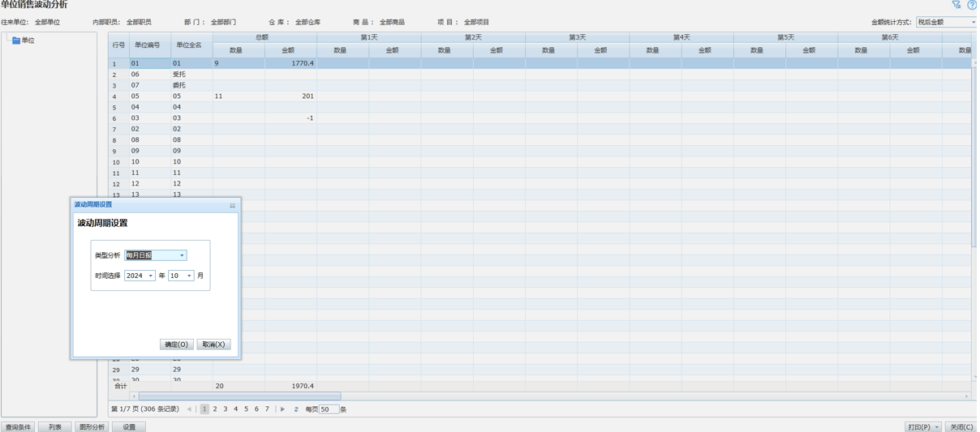Open help via the question mark icon
Image resolution: width=980 pixels, height=432 pixels.
pos(972,5)
